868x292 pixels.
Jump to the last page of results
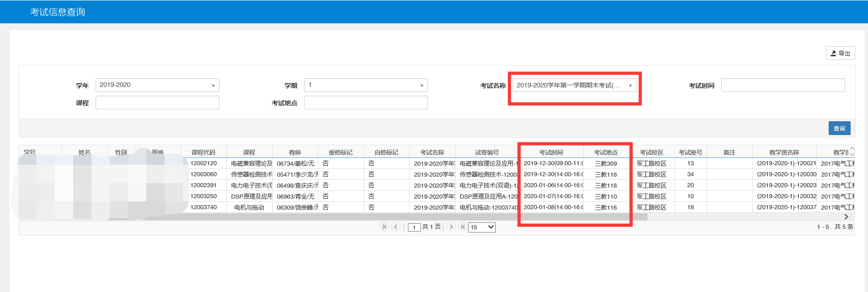(x=462, y=227)
